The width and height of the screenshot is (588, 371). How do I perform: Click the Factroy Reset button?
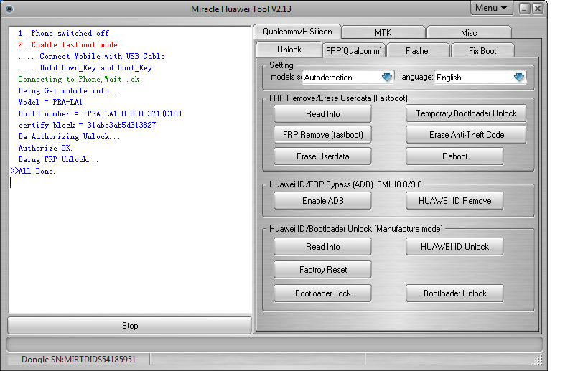pos(322,270)
